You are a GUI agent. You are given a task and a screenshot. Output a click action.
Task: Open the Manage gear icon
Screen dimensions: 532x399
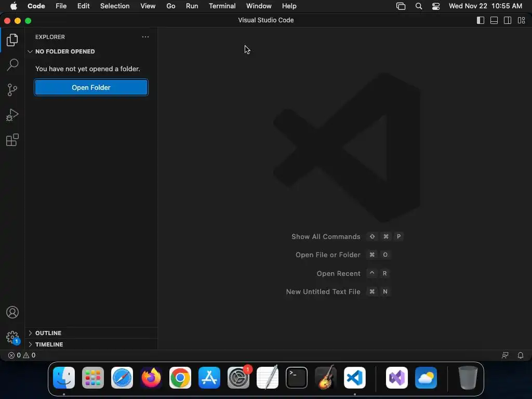tap(12, 338)
